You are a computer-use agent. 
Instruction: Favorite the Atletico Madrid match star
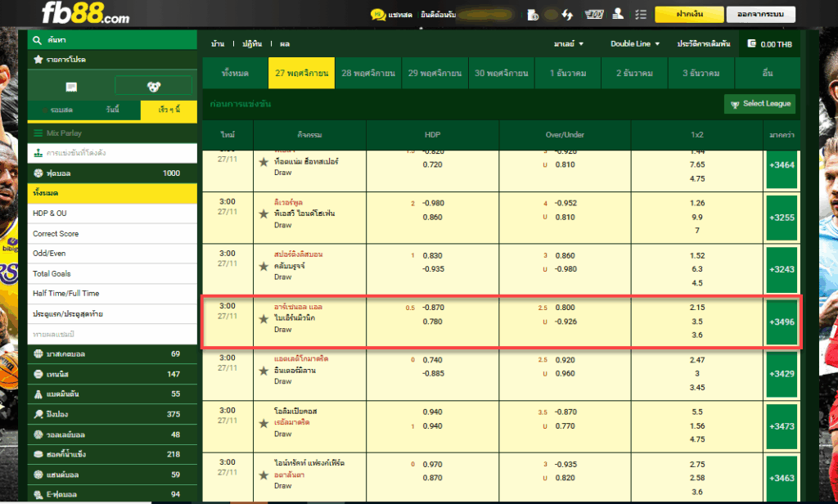[x=264, y=371]
